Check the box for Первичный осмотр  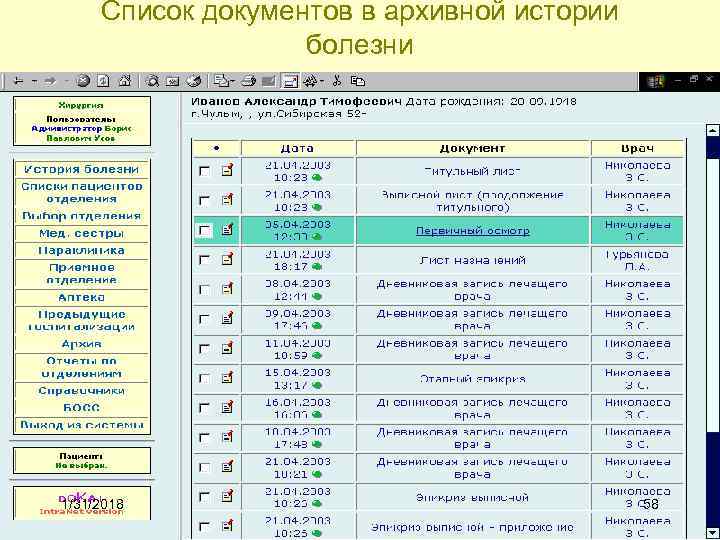coord(204,230)
